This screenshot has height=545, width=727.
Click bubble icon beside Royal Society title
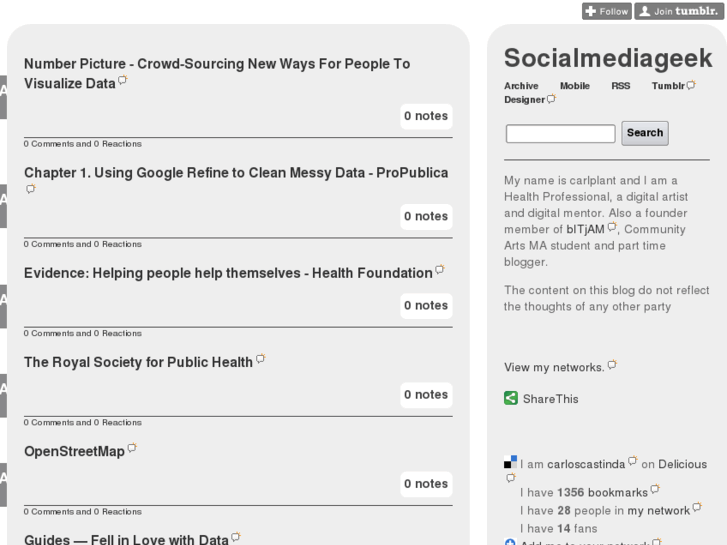click(x=261, y=359)
